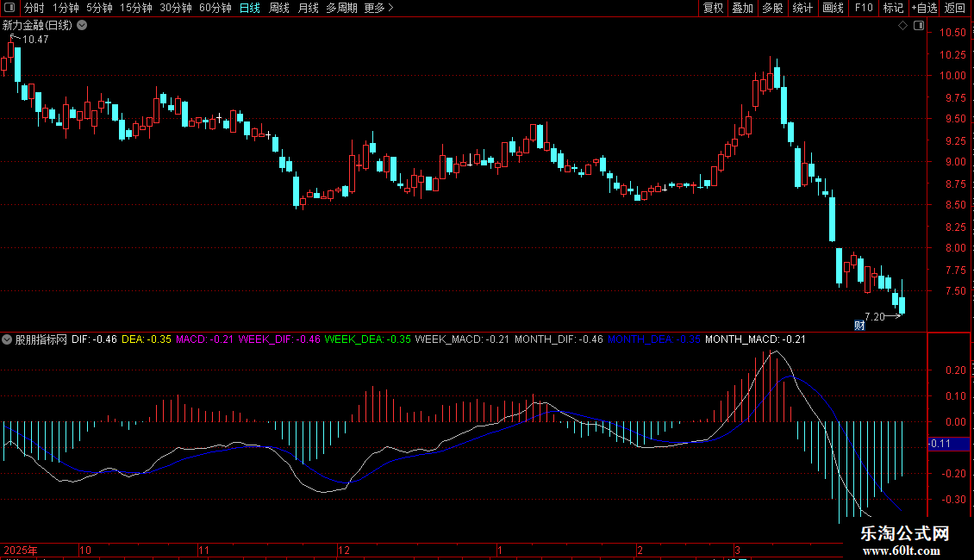Click month 2 marker on time axis
This screenshot has height=560, width=974.
click(x=640, y=551)
